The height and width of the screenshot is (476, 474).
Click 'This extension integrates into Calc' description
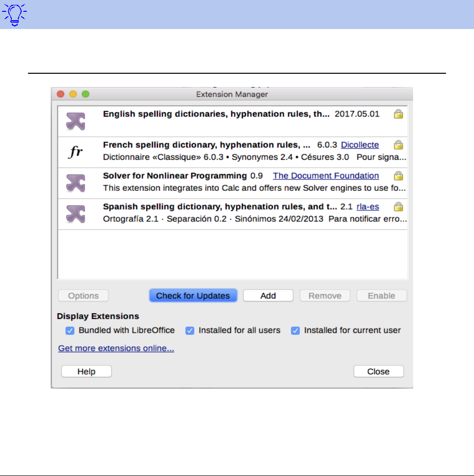(x=254, y=188)
